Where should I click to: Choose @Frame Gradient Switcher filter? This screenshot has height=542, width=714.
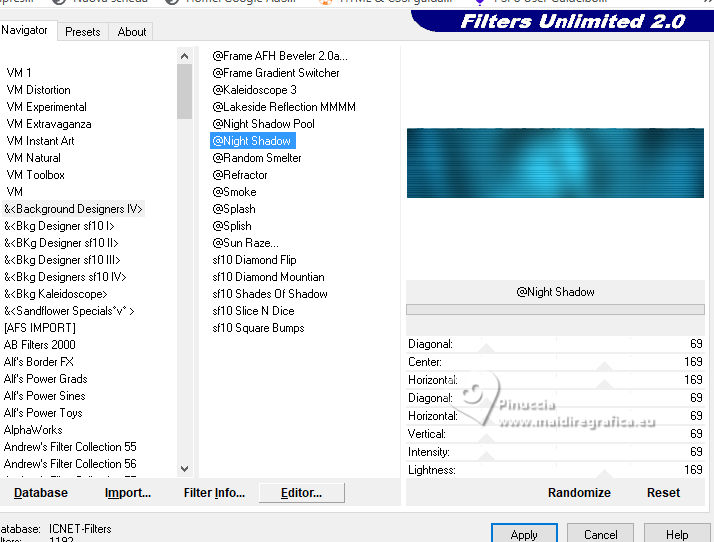pyautogui.click(x=275, y=73)
